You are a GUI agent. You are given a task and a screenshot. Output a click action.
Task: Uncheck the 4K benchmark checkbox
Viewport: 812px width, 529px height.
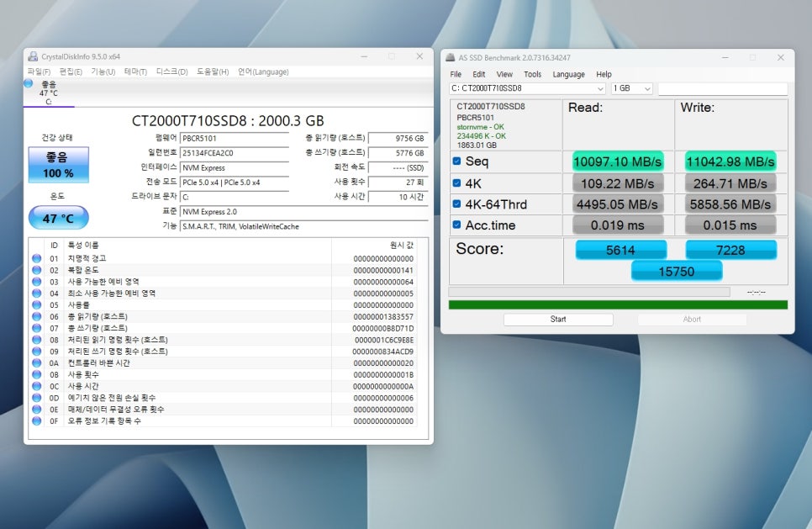coord(456,183)
